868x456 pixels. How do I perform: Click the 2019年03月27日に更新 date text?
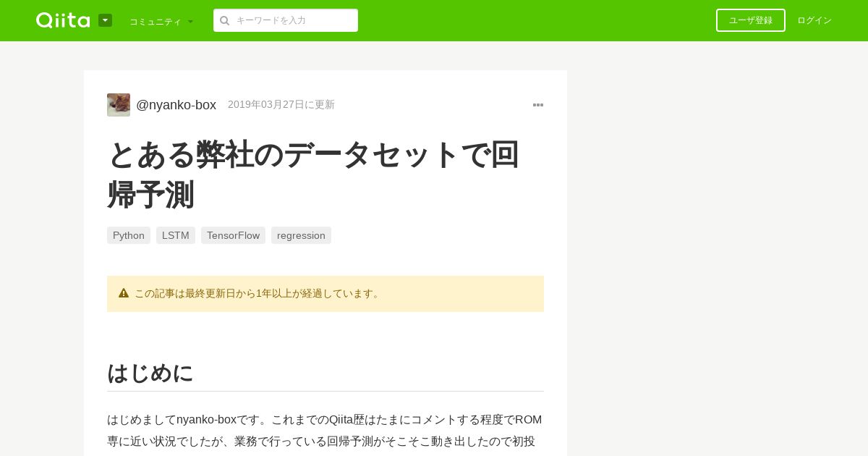click(281, 104)
